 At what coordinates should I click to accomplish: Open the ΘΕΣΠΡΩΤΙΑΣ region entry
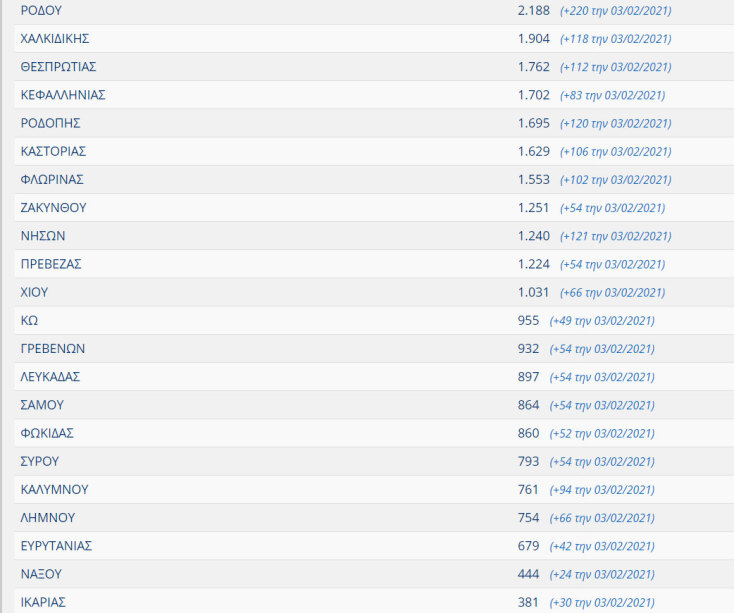click(x=58, y=67)
